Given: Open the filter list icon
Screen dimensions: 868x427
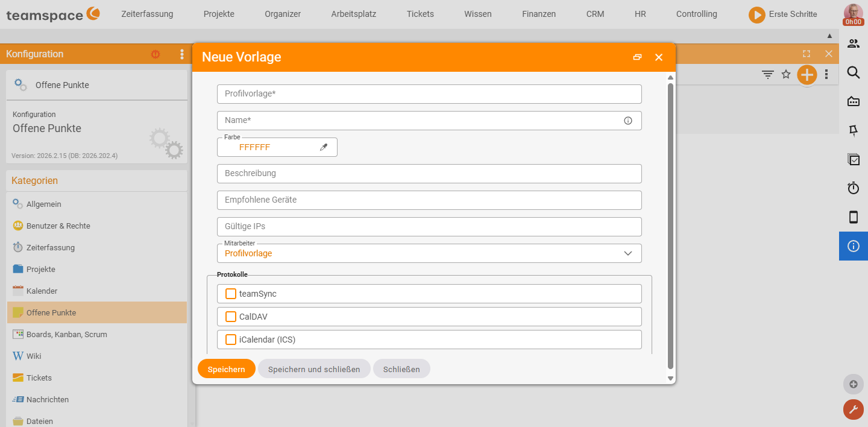Looking at the screenshot, I should [x=767, y=74].
